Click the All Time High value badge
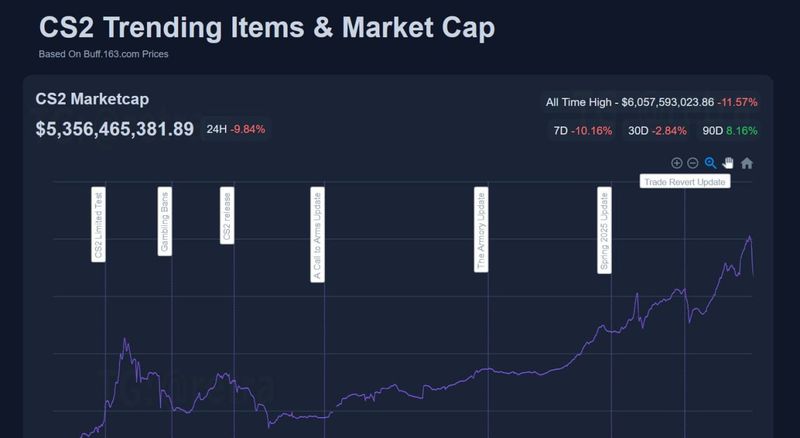The image size is (800, 438). click(x=651, y=102)
